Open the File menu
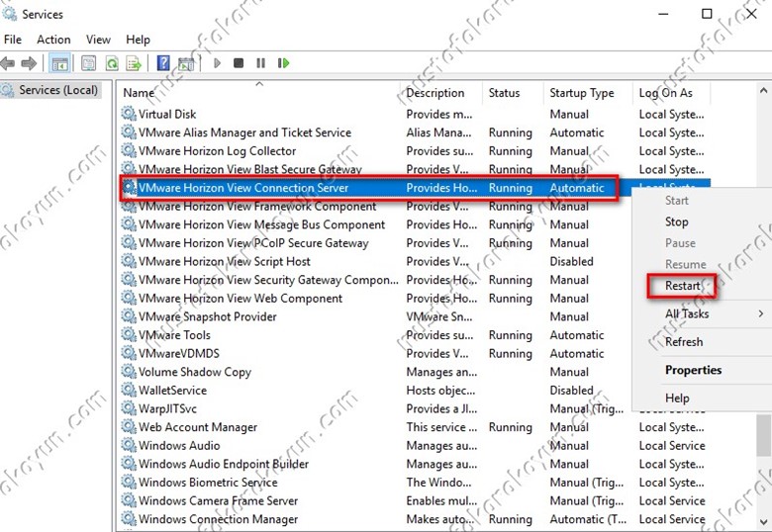 (x=13, y=40)
